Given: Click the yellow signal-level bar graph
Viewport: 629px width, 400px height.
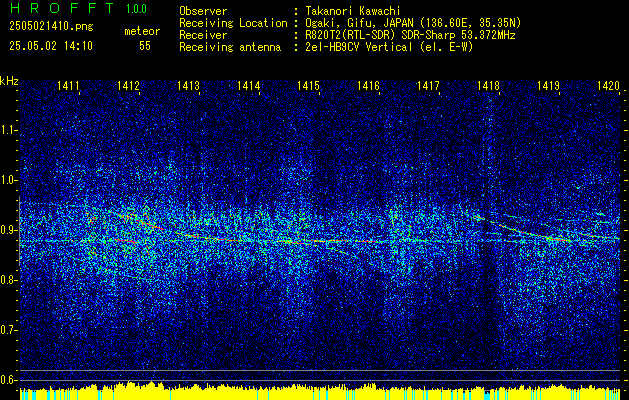Looking at the screenshot, I should [320, 391].
